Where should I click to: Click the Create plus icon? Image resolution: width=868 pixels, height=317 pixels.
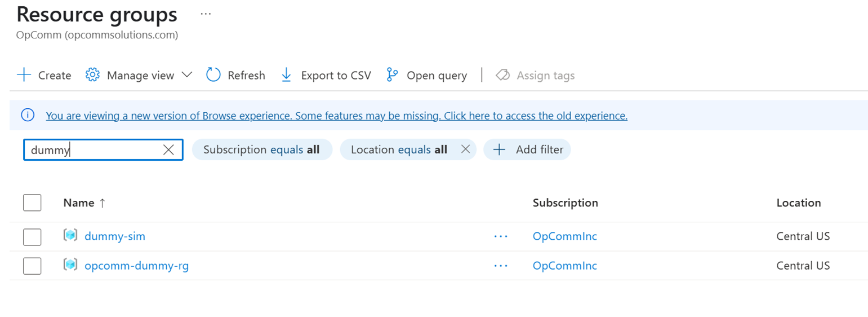click(x=24, y=75)
